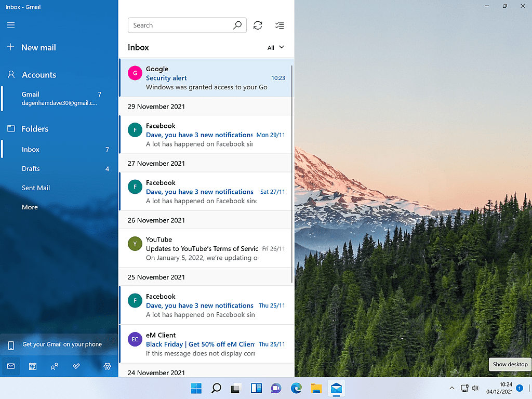This screenshot has width=532, height=399.
Task: Enter selection mode with checklist icon
Action: click(x=280, y=25)
